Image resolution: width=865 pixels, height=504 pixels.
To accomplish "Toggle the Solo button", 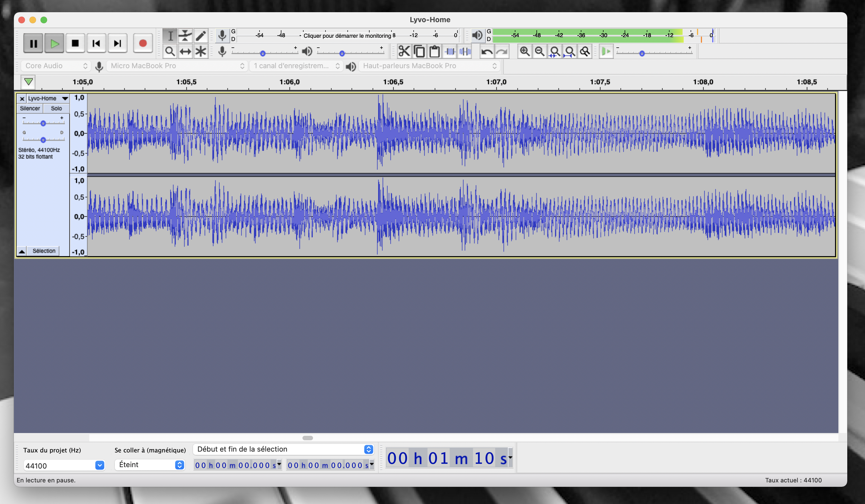I will [x=56, y=108].
